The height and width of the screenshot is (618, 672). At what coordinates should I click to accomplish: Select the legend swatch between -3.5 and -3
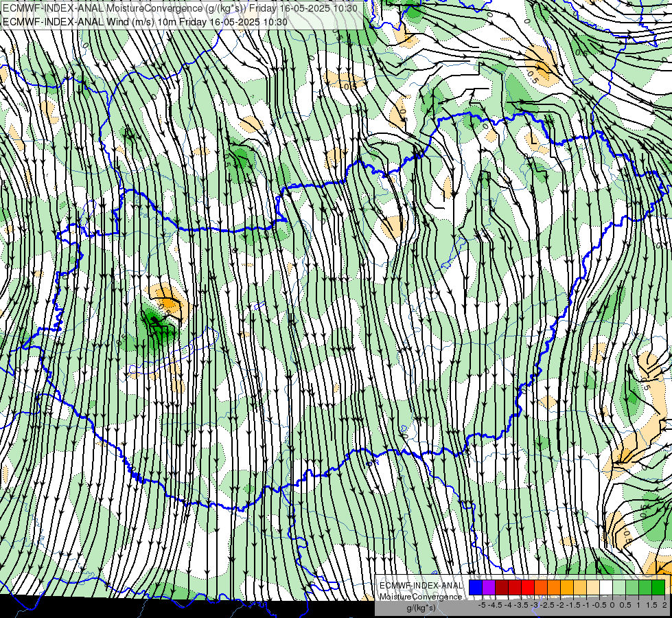[515, 587]
